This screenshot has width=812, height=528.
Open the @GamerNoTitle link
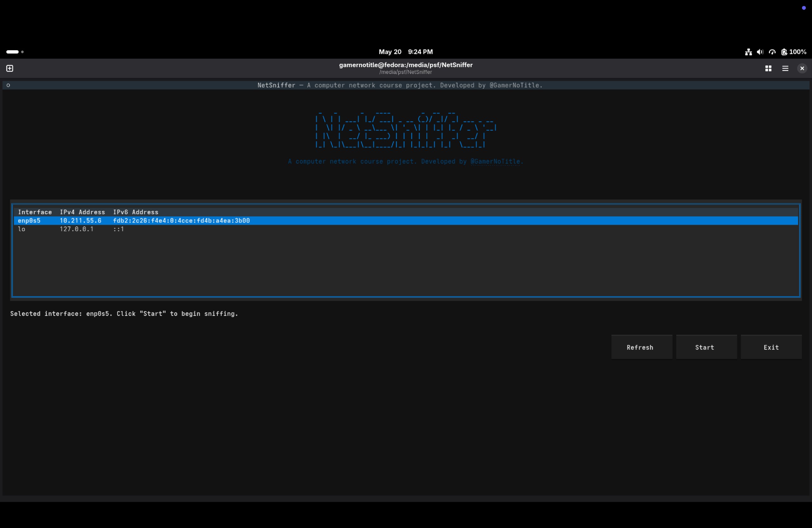tap(495, 162)
